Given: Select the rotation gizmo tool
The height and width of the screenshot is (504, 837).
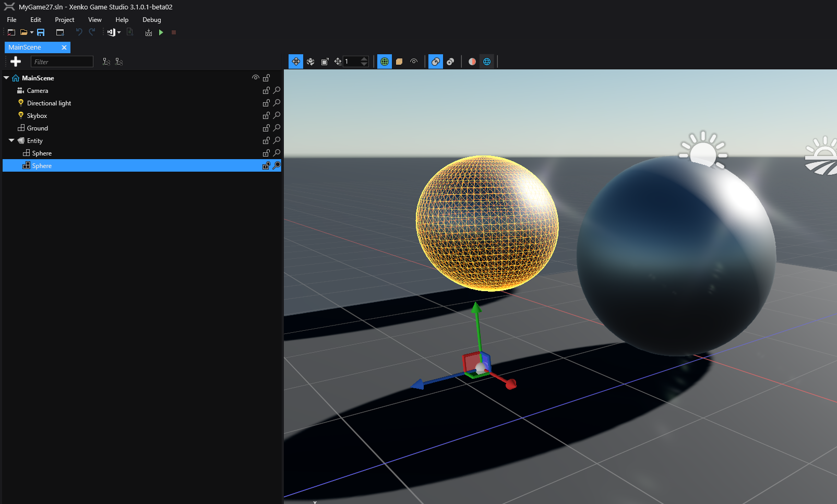Looking at the screenshot, I should [310, 62].
